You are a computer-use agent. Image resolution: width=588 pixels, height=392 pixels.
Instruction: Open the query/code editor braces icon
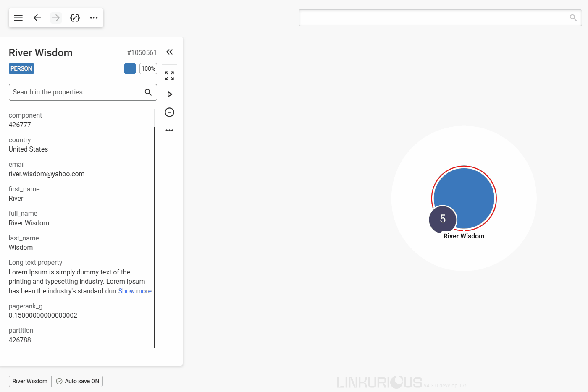75,18
